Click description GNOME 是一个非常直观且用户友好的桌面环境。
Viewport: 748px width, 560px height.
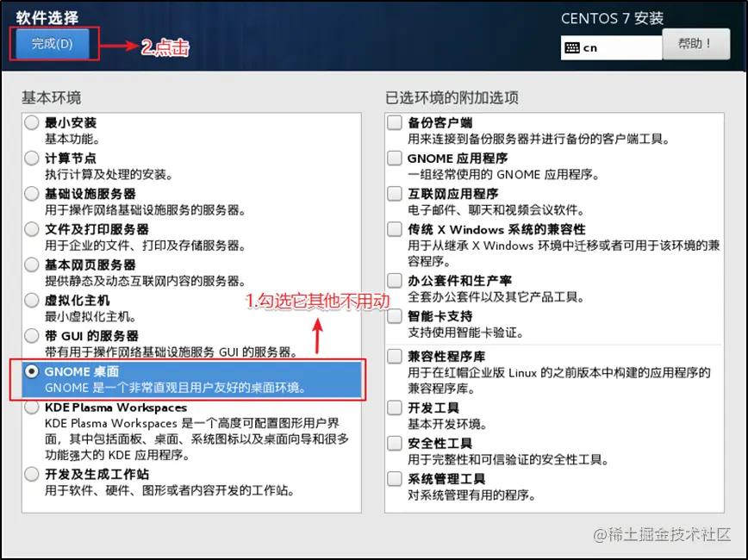(x=176, y=388)
